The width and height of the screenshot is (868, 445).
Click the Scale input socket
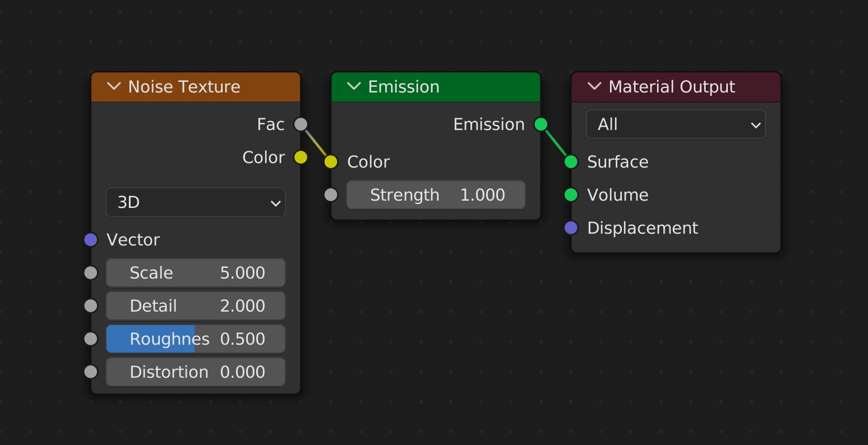tap(91, 273)
